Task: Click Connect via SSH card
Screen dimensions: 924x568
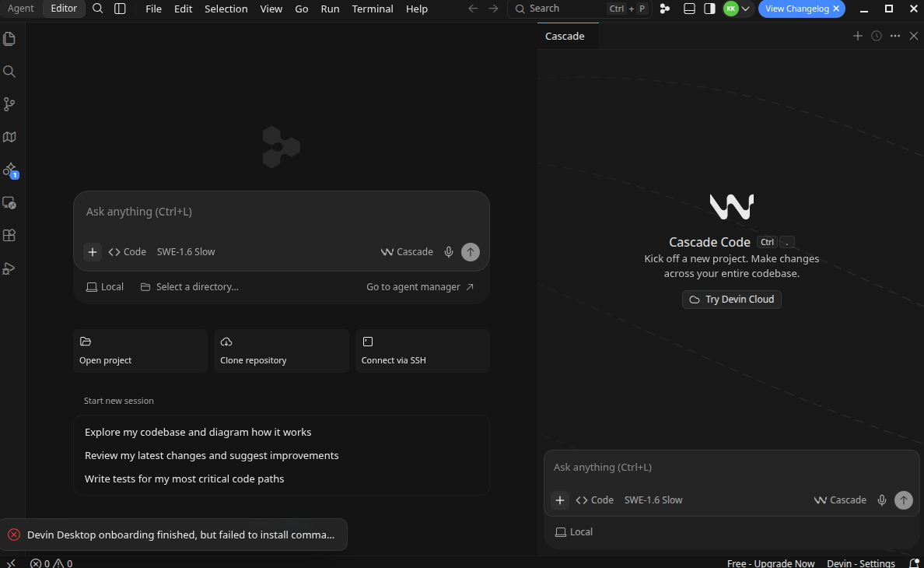Action: click(422, 351)
